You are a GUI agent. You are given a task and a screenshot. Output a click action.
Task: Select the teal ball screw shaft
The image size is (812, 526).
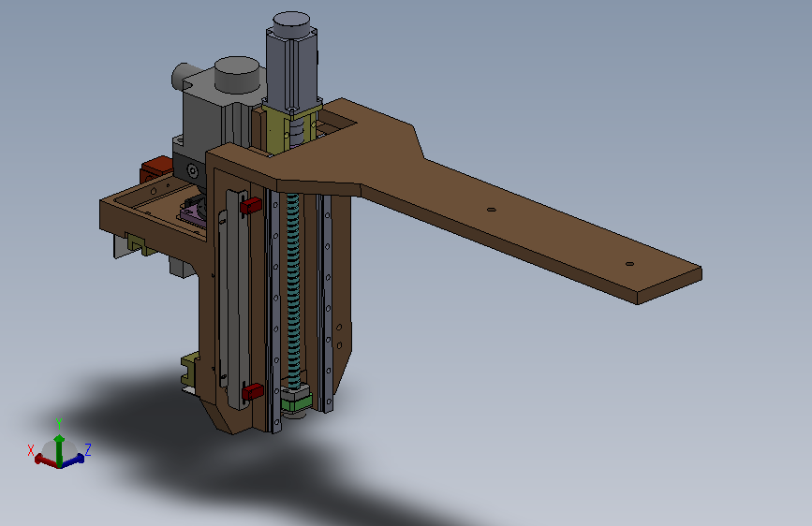click(294, 290)
